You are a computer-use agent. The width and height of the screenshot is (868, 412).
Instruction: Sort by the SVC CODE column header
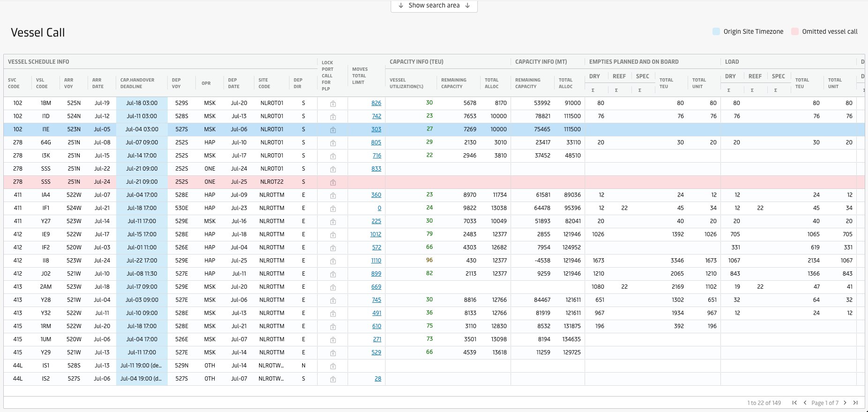click(14, 83)
